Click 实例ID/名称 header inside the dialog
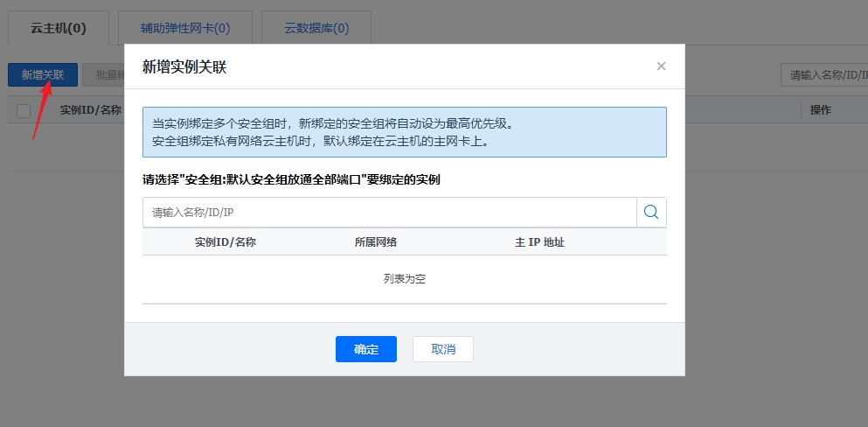The image size is (868, 427). (x=225, y=242)
